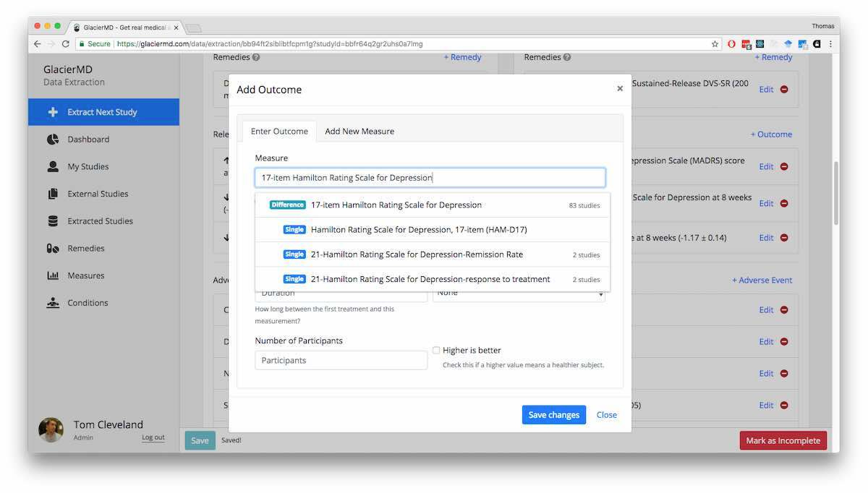
Task: Click the Extracted Studies database icon
Action: click(x=53, y=221)
